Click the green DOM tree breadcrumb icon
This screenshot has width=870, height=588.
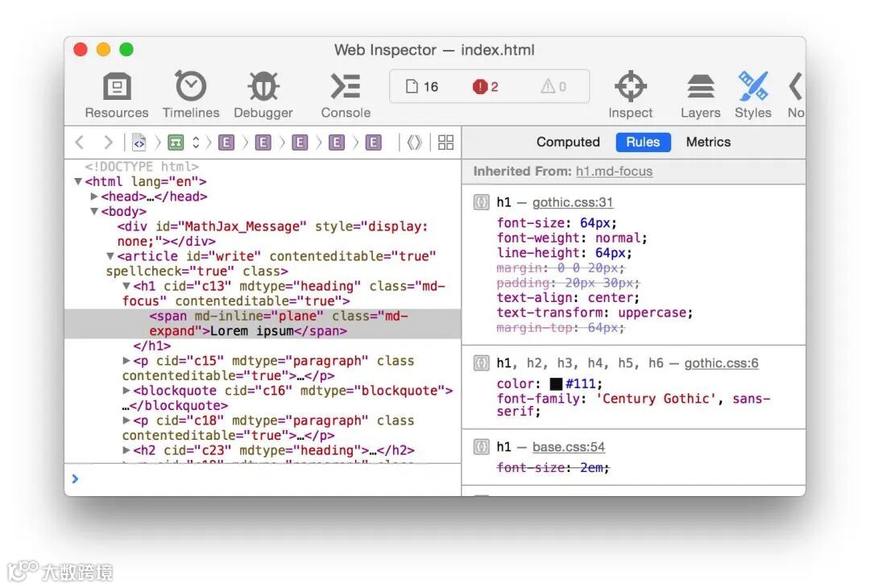click(x=176, y=143)
